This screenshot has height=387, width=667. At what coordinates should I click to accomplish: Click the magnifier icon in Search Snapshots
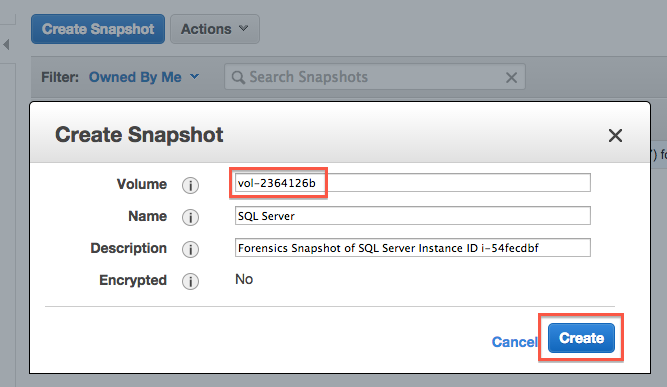click(x=238, y=77)
